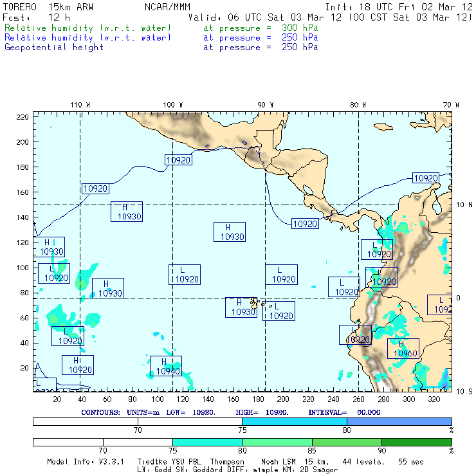Click the '80 W' longitude label
Viewport: 476px width, 476px height.
pyautogui.click(x=358, y=105)
